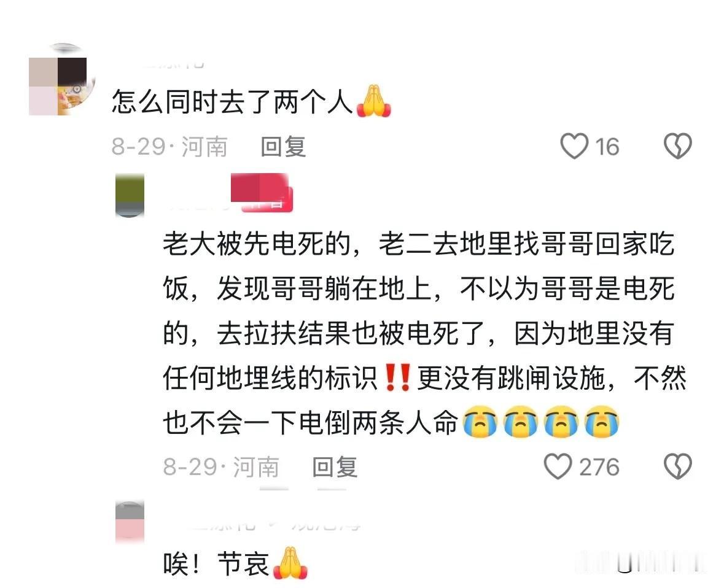Tap the praying hands emoji after "节哀"

290,563
